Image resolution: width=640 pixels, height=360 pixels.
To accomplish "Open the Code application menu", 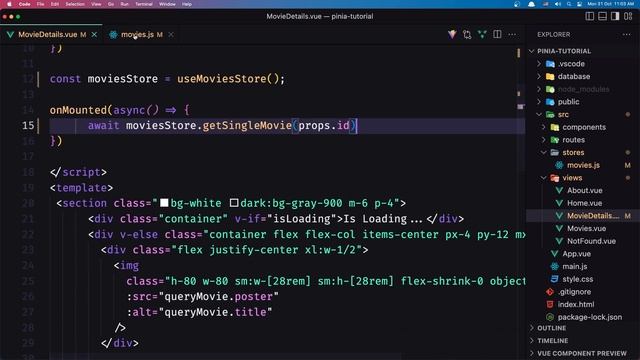I will 24,4.
